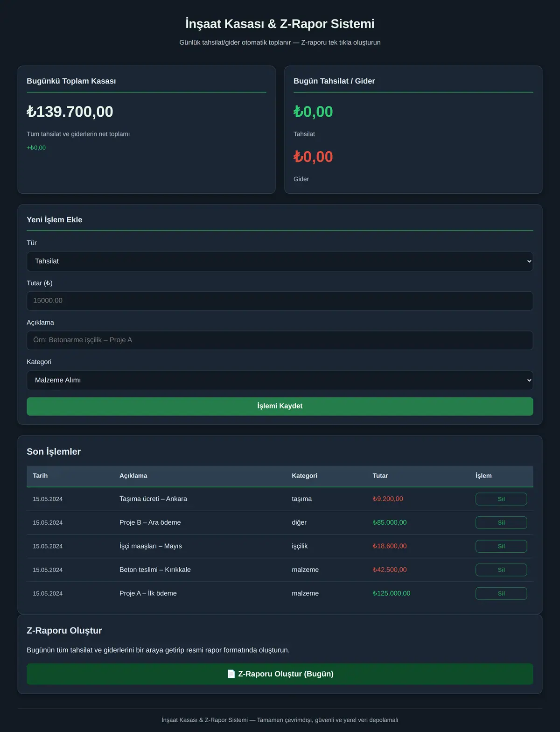560x732 pixels.
Task: Save the transaction with İşlemi Kaydet
Action: (280, 406)
